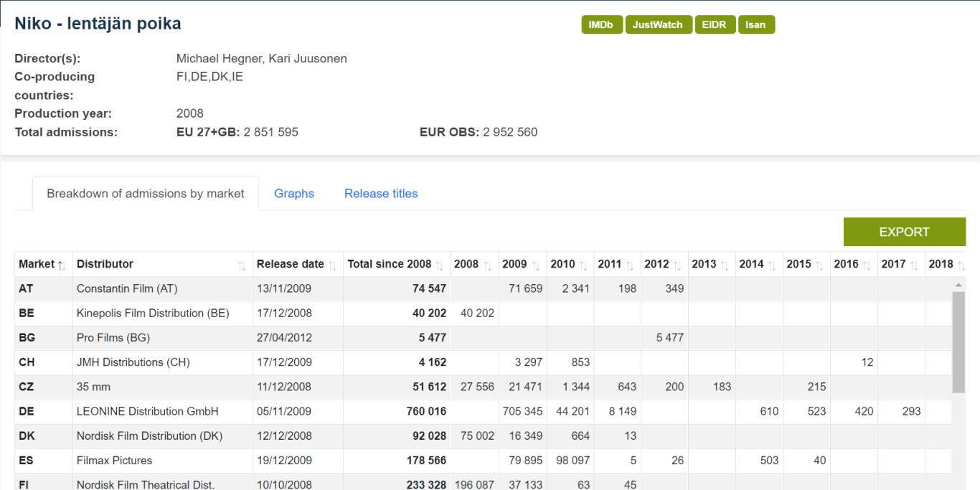
Task: Sort by Total since 2008 arrows
Action: coord(439,265)
